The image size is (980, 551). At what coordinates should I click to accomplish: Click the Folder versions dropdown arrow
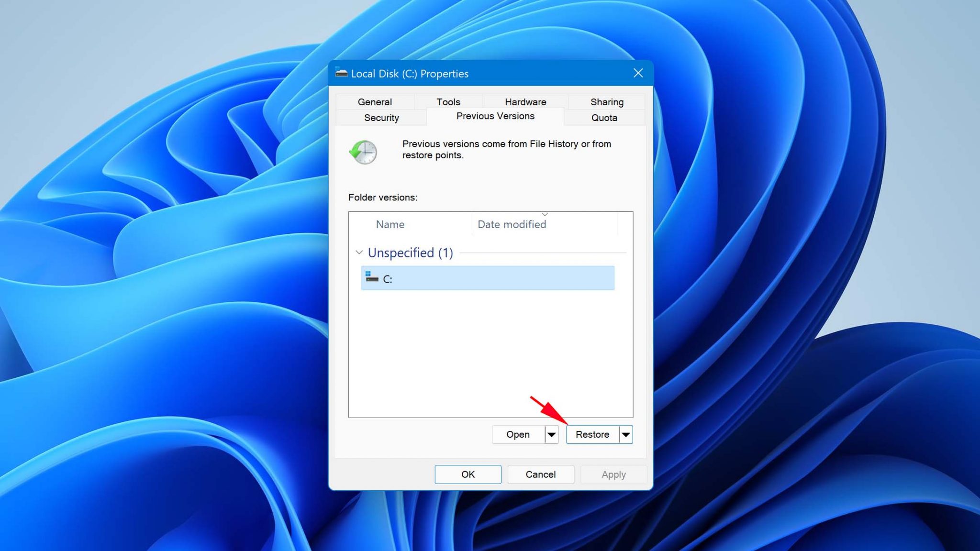pyautogui.click(x=545, y=214)
